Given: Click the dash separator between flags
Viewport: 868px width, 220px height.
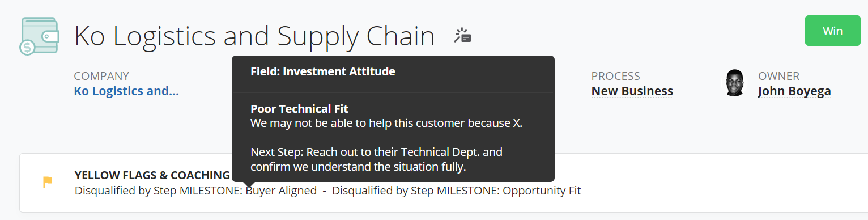Looking at the screenshot, I should pos(325,191).
